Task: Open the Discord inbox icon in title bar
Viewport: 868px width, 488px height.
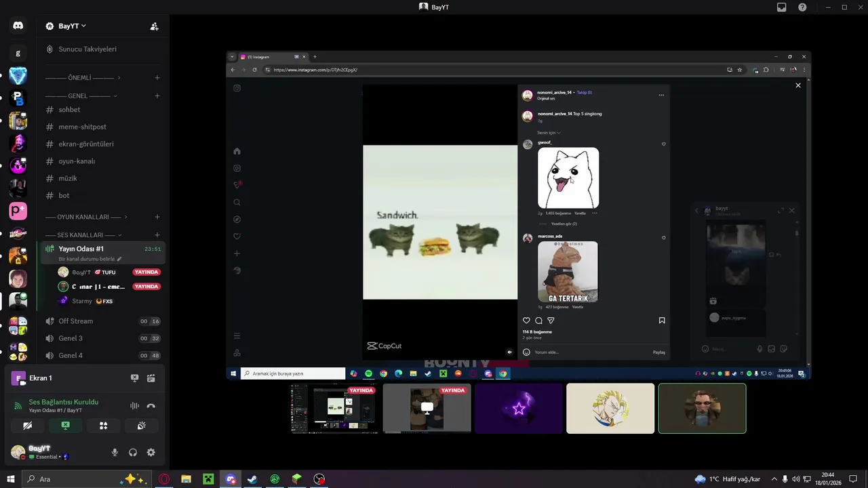Action: click(782, 7)
